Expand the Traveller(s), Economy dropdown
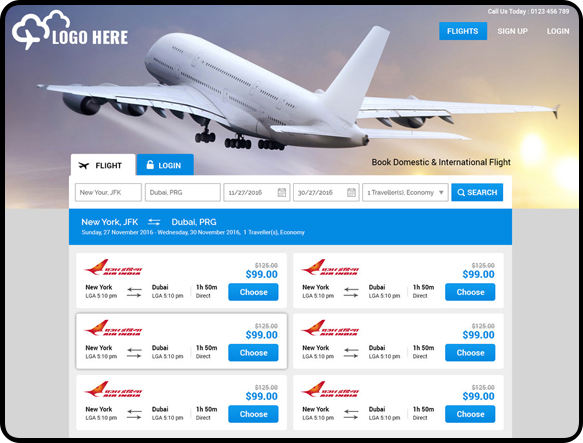This screenshot has width=583, height=443. [x=405, y=192]
